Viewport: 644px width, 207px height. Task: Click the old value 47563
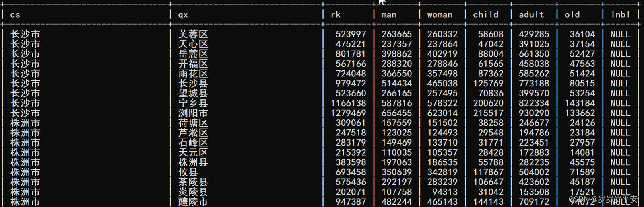[x=582, y=64]
